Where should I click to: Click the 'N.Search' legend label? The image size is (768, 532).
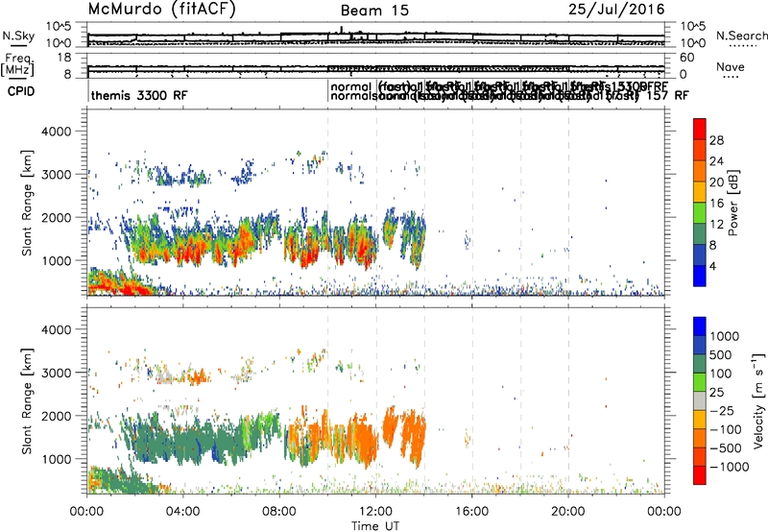741,36
